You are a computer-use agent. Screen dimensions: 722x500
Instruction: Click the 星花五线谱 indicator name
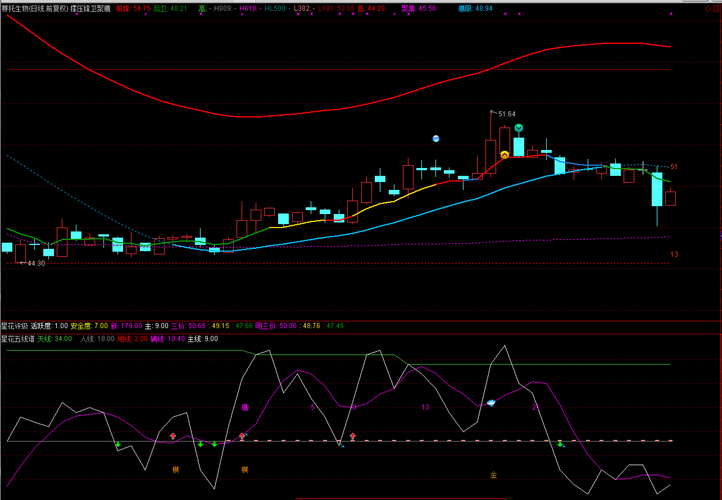[18, 339]
